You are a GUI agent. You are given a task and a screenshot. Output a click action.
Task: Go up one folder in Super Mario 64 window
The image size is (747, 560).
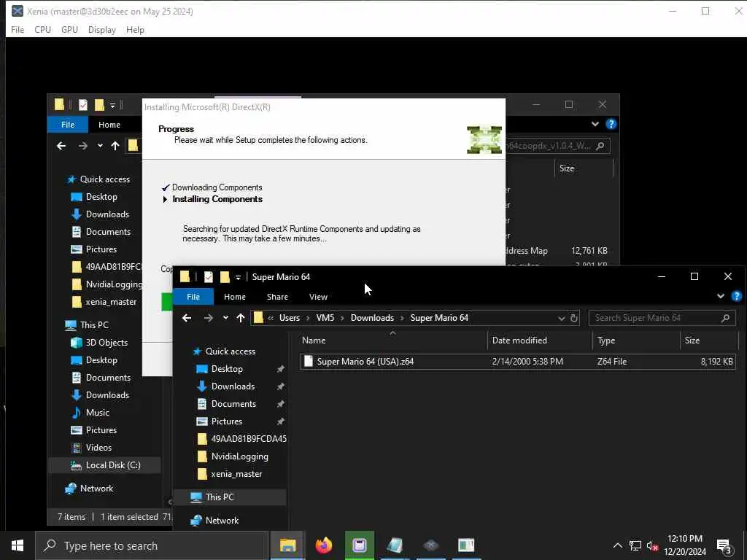(x=241, y=318)
